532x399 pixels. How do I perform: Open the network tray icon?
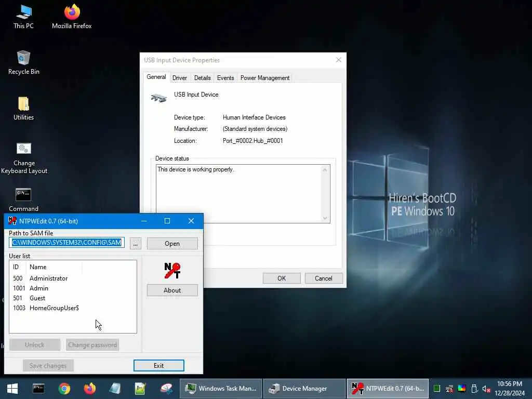point(449,389)
